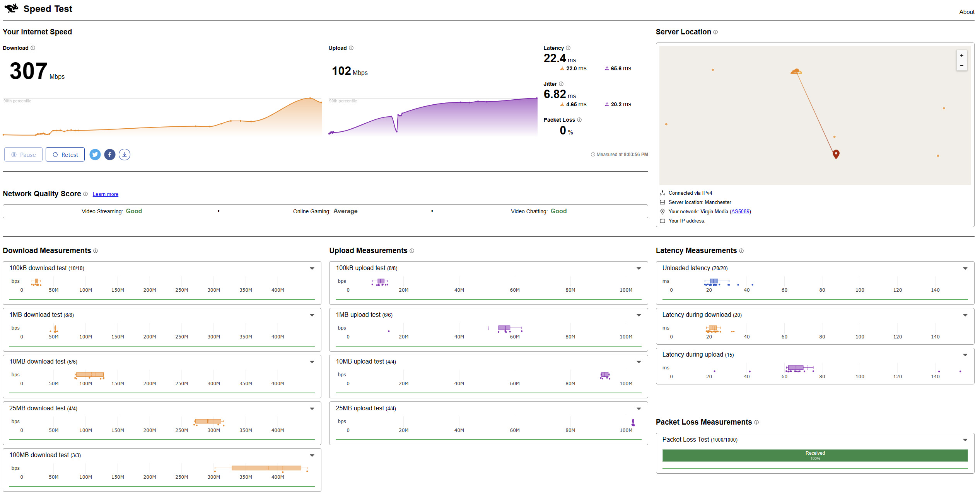Expand the 10MB upload test panel
Image resolution: width=980 pixels, height=493 pixels.
(x=639, y=362)
